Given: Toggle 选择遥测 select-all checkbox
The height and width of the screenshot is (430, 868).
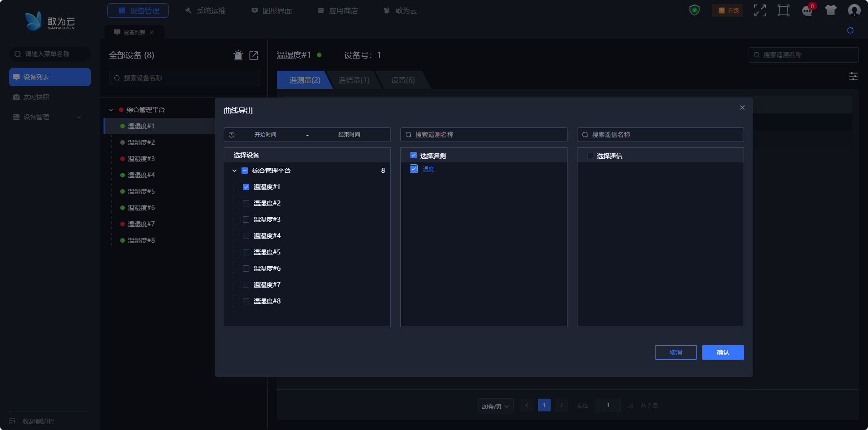Looking at the screenshot, I should [x=414, y=155].
